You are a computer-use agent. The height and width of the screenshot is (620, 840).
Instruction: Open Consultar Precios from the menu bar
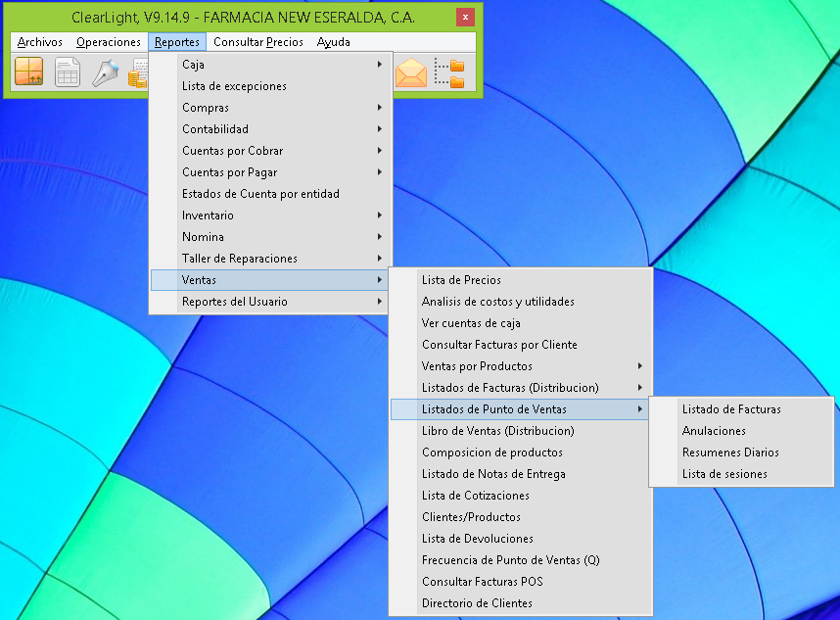[258, 42]
